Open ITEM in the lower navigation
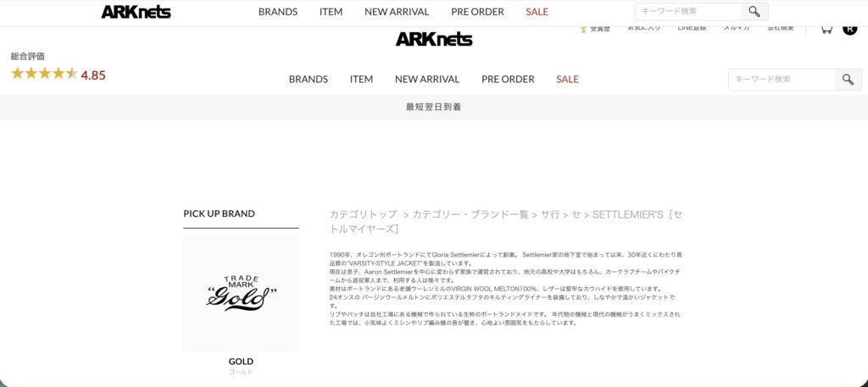This screenshot has height=387, width=868. click(x=361, y=79)
